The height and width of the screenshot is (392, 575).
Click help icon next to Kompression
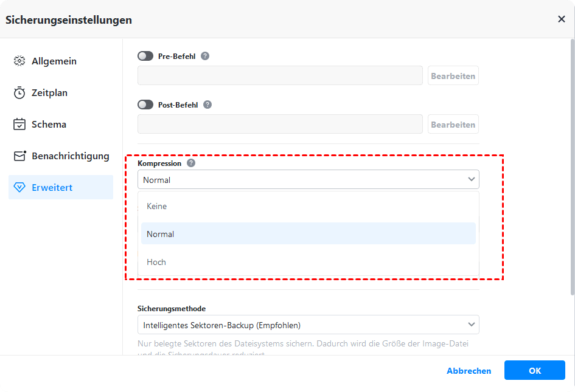tap(191, 163)
